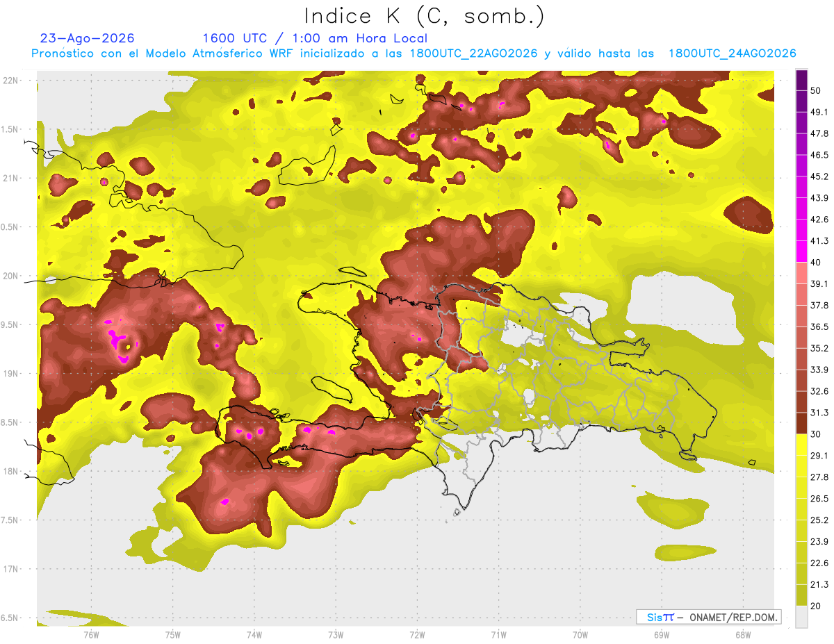The image size is (834, 644).
Task: Pick the dark purple legend swatch above 50
Action: coord(801,80)
